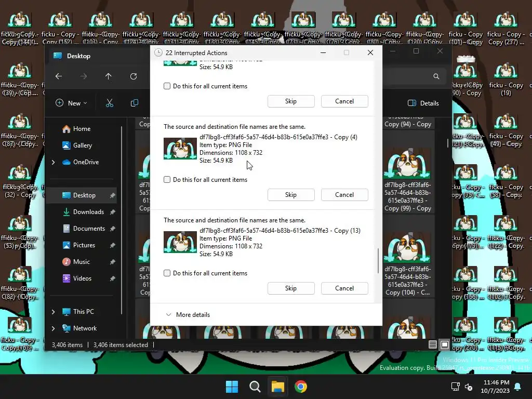Open the Windows Start menu
Image resolution: width=532 pixels, height=399 pixels.
(232, 387)
